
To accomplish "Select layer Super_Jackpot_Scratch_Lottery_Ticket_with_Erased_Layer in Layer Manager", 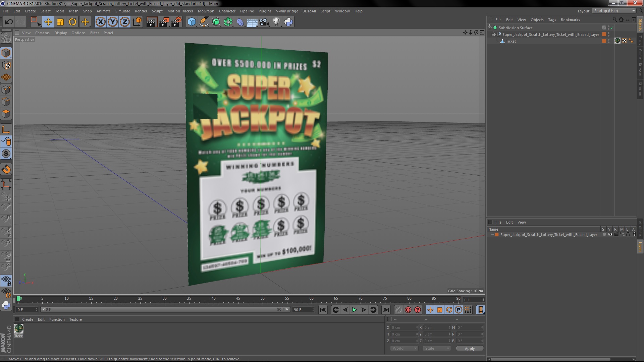I will click(x=548, y=235).
